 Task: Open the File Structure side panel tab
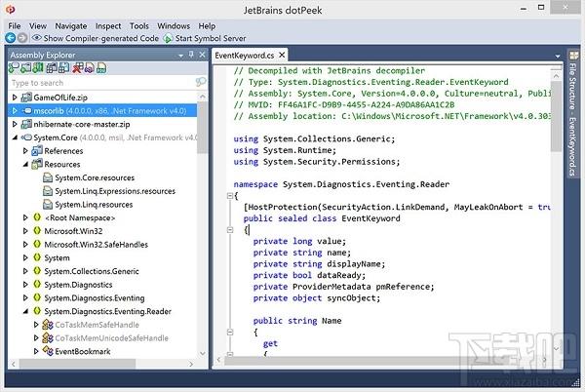(x=572, y=114)
